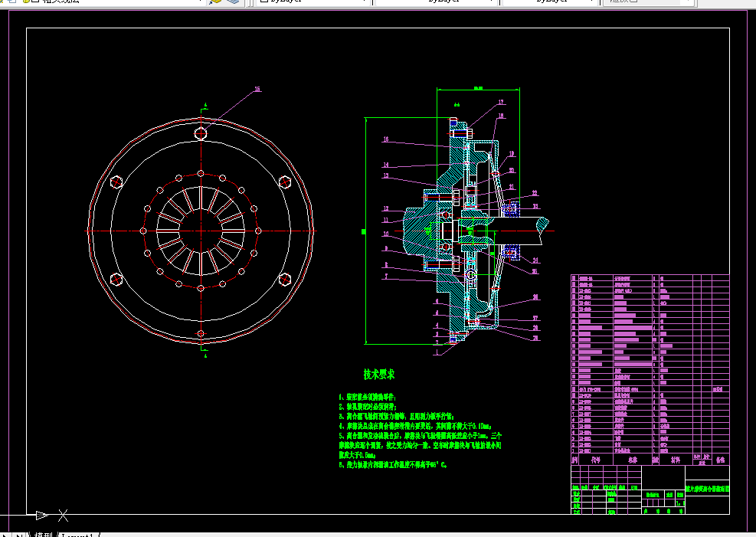Viewport: 756px width, 537px height.
Task: Select the 技术要求 heading text
Action: pyautogui.click(x=378, y=375)
